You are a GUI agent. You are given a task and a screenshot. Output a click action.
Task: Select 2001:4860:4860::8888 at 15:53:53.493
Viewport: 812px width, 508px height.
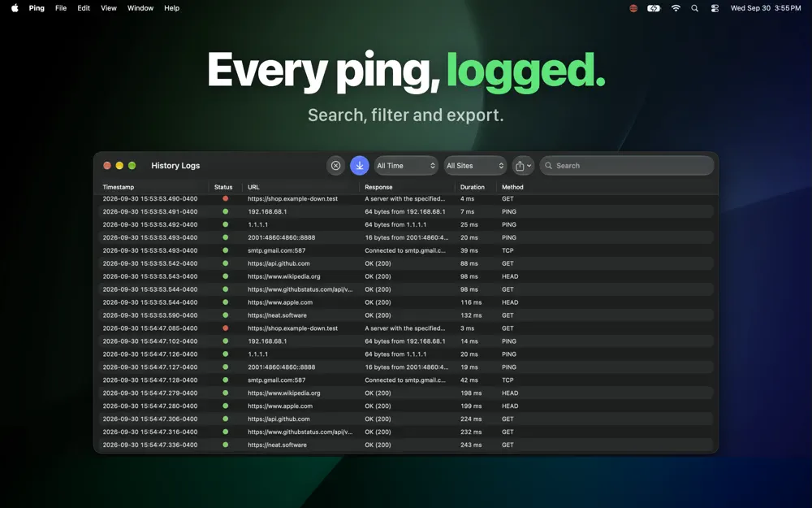[x=281, y=237]
